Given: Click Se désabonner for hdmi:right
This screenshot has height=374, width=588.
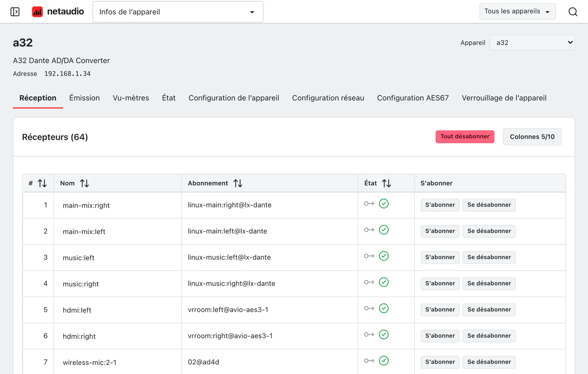Looking at the screenshot, I should [489, 336].
